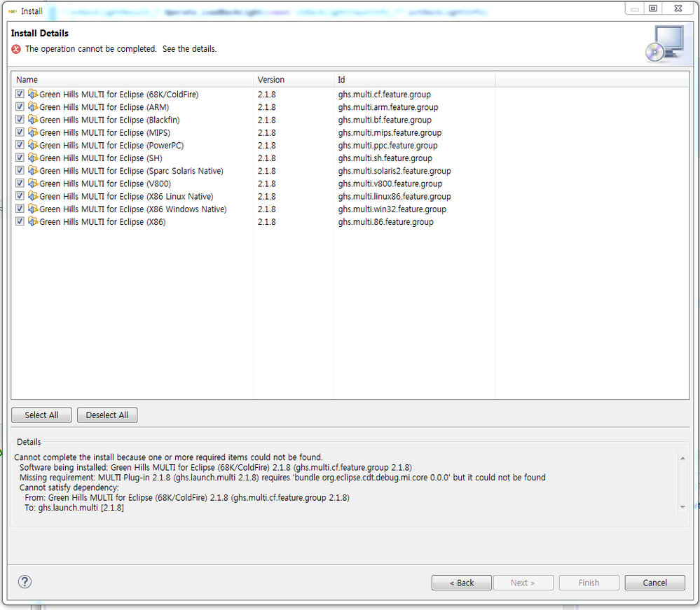Click feature icon next to PowerPC entry
This screenshot has width=700, height=610.
tap(33, 144)
